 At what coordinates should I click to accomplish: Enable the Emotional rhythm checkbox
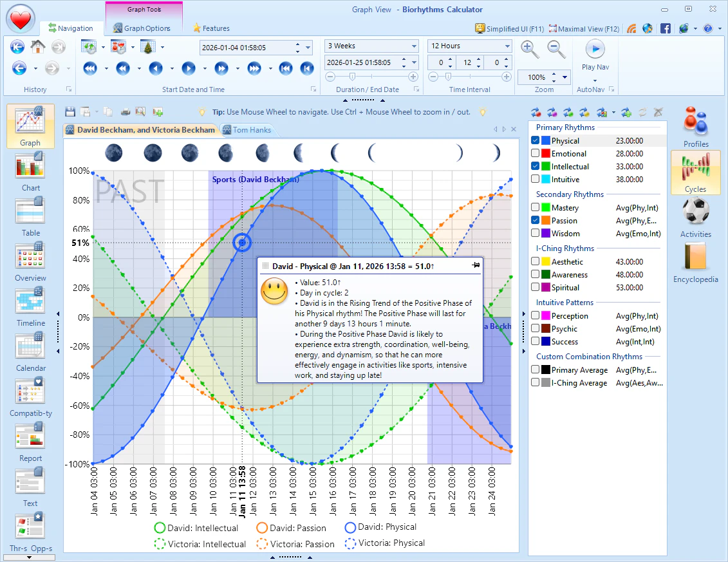(x=536, y=153)
